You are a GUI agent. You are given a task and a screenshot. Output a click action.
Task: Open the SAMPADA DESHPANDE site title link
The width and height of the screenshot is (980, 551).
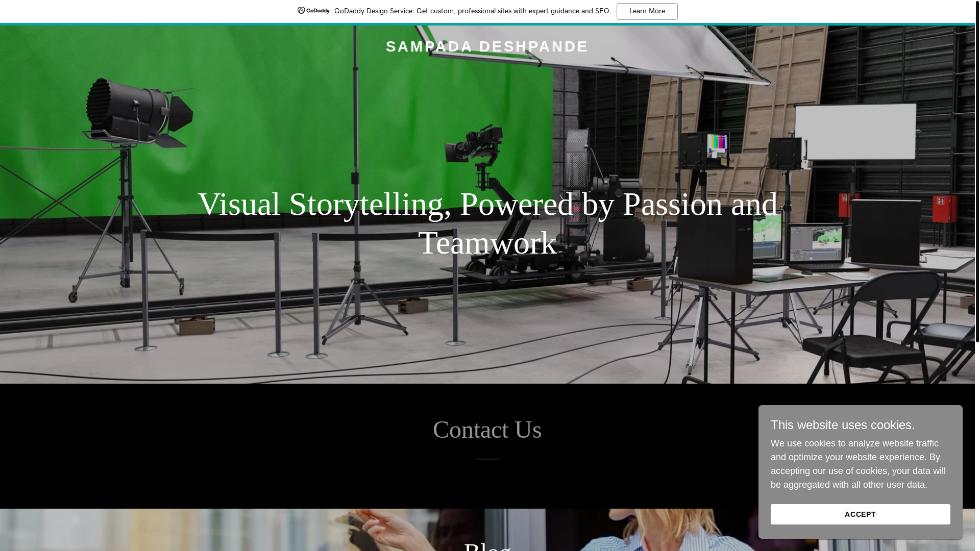click(x=487, y=46)
